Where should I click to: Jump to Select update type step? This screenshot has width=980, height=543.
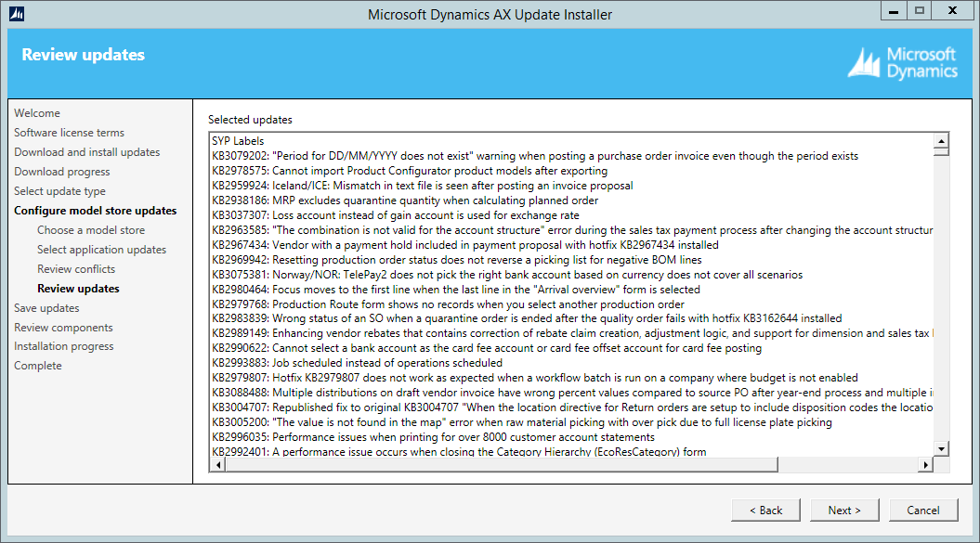(x=60, y=190)
